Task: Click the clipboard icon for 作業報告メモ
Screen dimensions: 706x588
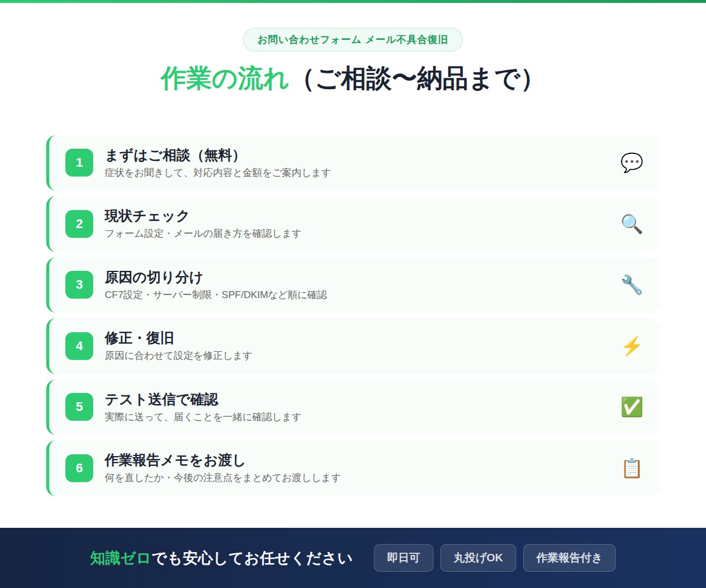Action: (631, 468)
